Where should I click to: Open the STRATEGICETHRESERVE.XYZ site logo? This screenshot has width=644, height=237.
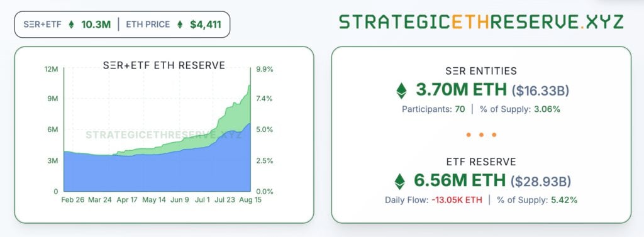coord(481,22)
